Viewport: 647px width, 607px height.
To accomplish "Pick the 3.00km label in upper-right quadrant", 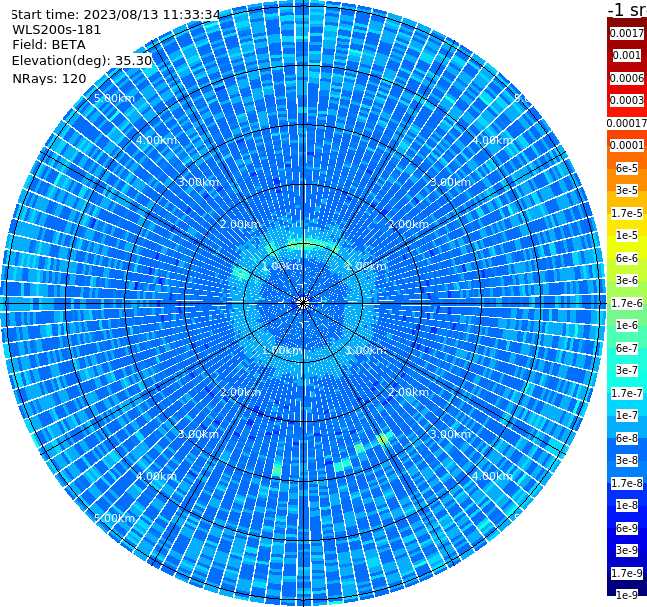I will [450, 182].
